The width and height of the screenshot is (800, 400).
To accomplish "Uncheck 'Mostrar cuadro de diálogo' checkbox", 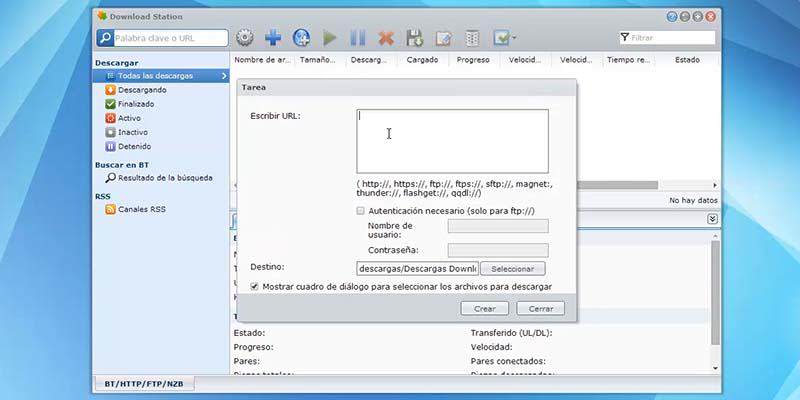I will click(254, 287).
